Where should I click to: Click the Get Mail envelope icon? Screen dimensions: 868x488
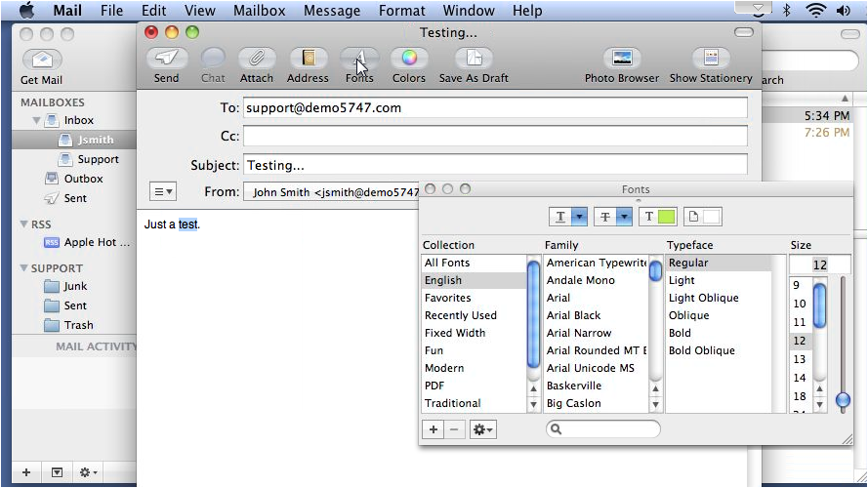coord(42,60)
